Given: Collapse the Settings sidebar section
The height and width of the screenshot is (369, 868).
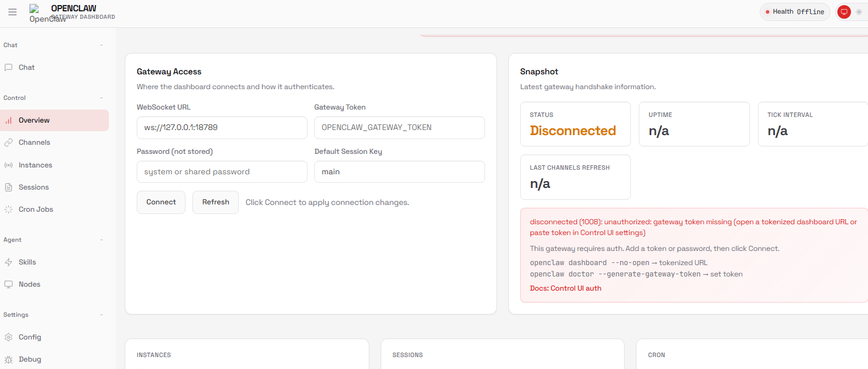Looking at the screenshot, I should point(102,315).
